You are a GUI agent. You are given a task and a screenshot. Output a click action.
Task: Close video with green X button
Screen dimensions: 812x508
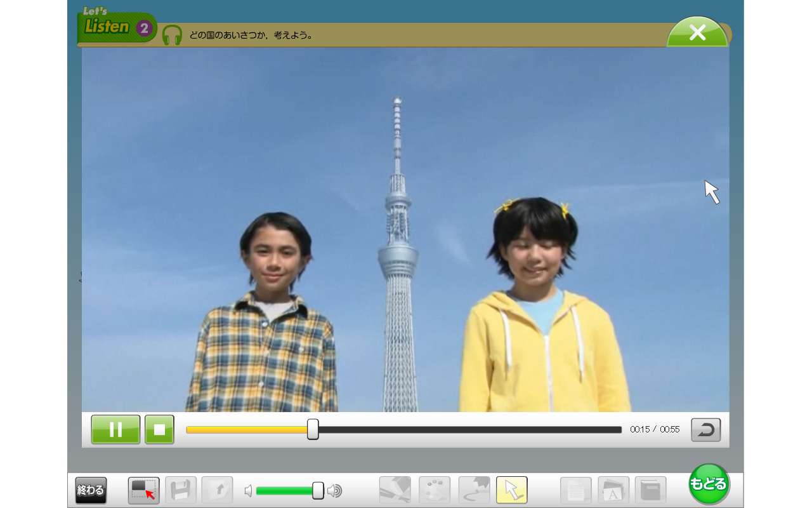click(x=697, y=33)
